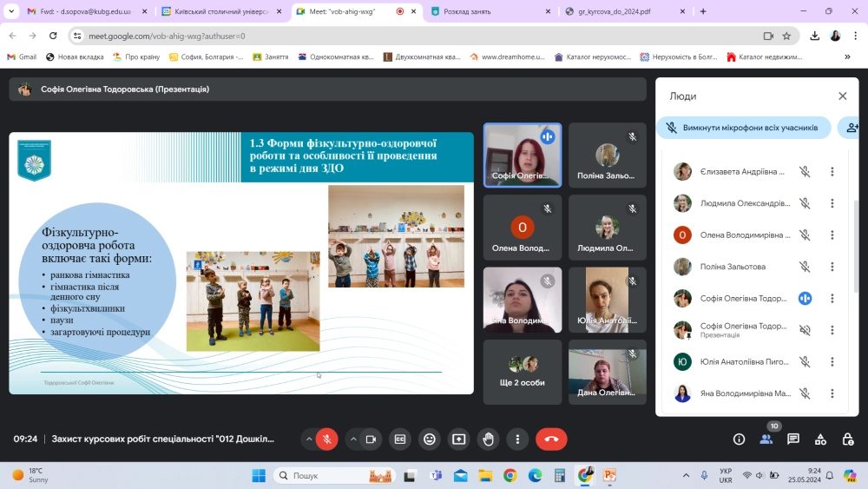Open more actions for Поліна Зальотова

click(x=832, y=267)
